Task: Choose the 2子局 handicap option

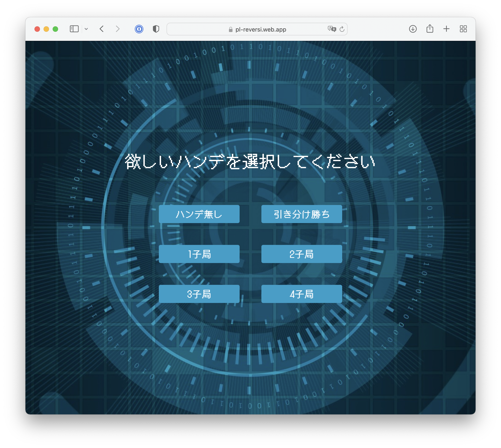Action: (x=301, y=254)
